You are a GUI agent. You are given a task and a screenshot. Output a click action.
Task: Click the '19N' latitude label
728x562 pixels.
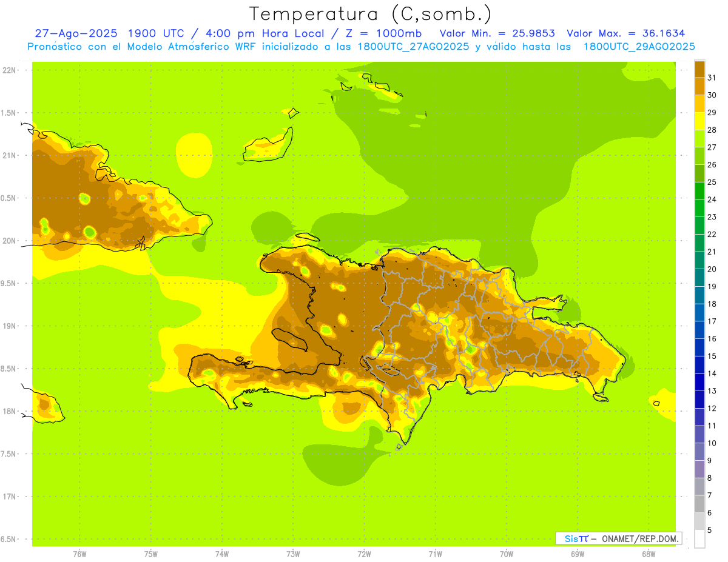[x=9, y=326]
